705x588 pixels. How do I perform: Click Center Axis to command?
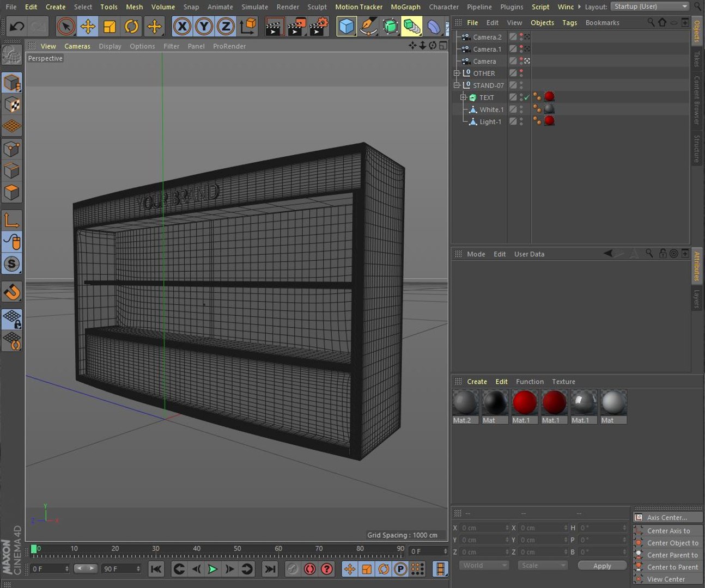point(668,531)
